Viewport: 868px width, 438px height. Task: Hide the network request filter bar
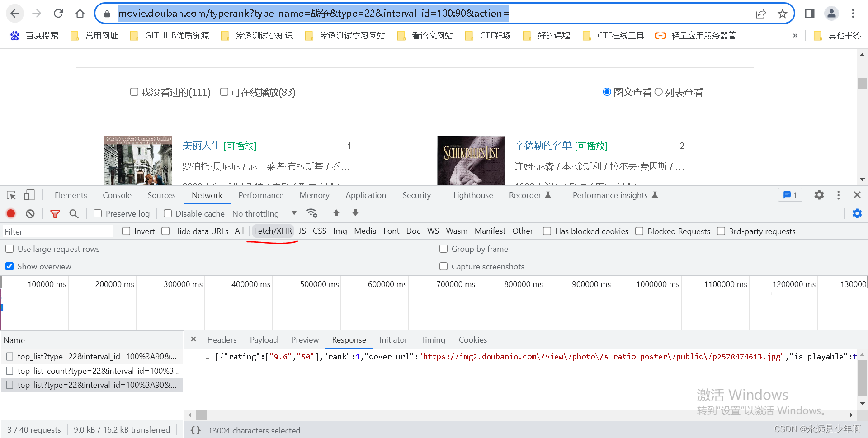tap(55, 213)
